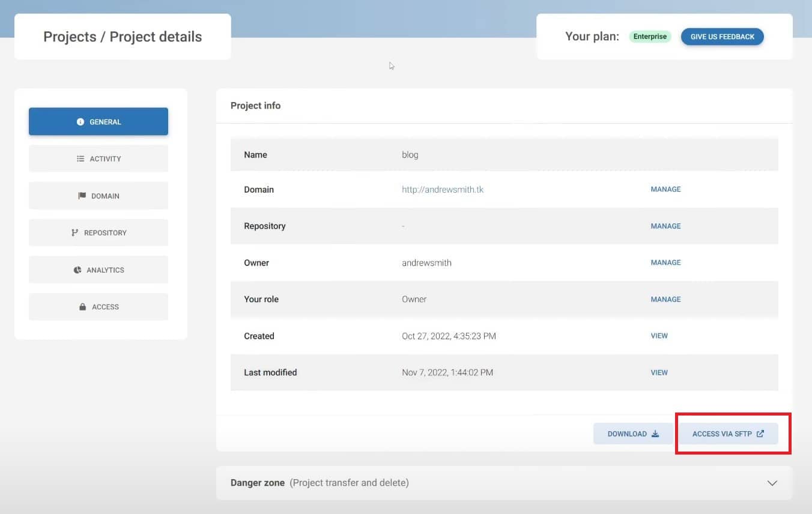Click the download arrow icon
812x514 pixels.
[655, 434]
